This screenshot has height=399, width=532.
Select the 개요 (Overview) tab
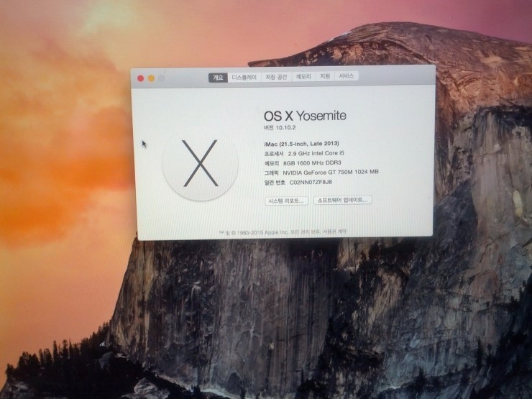pyautogui.click(x=218, y=77)
